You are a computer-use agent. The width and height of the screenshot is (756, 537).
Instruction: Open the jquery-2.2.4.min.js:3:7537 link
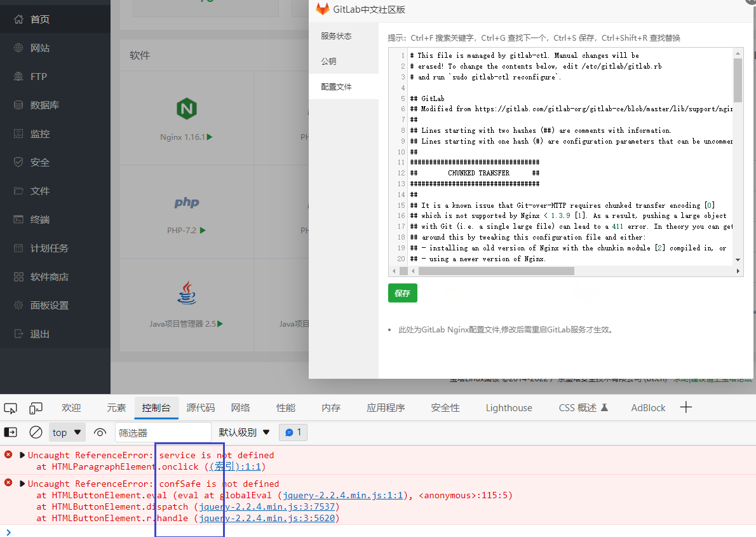tap(267, 506)
